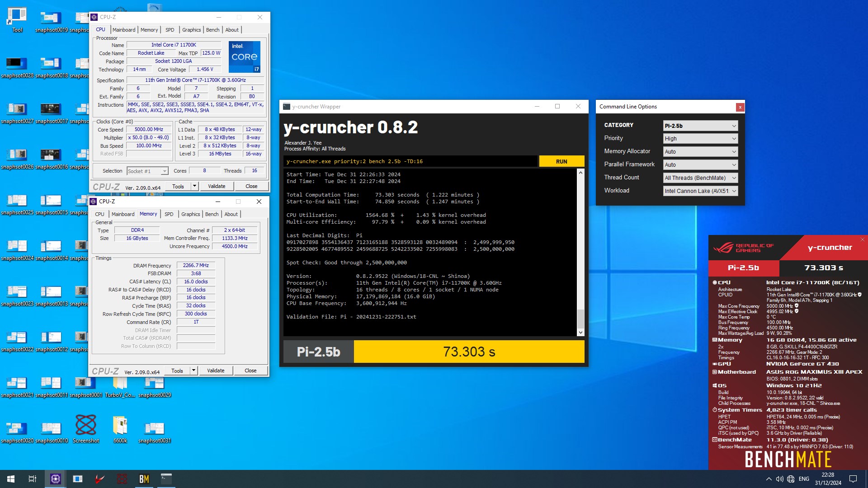Switch to Mainboard tab in upper CPU-Z
This screenshot has height=488, width=868.
pyautogui.click(x=124, y=30)
